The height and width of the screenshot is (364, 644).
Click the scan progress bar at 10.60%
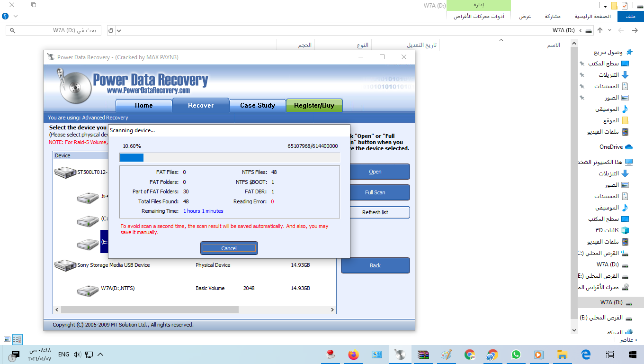[230, 157]
